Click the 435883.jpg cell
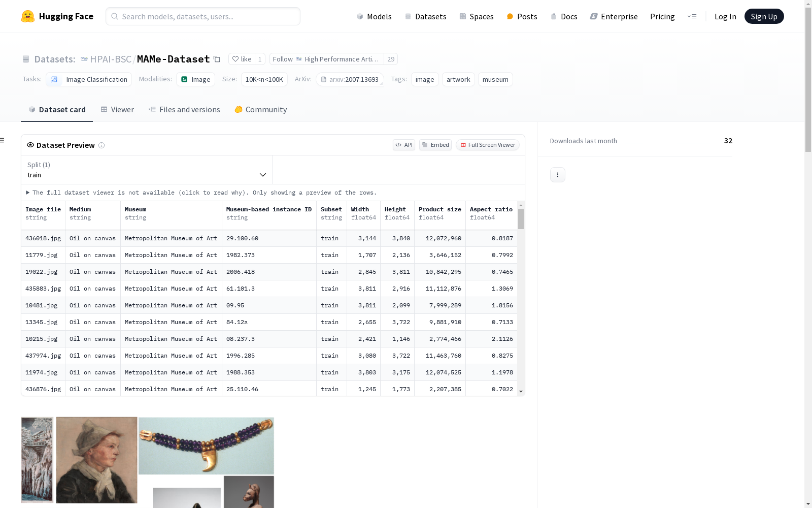 tap(43, 289)
